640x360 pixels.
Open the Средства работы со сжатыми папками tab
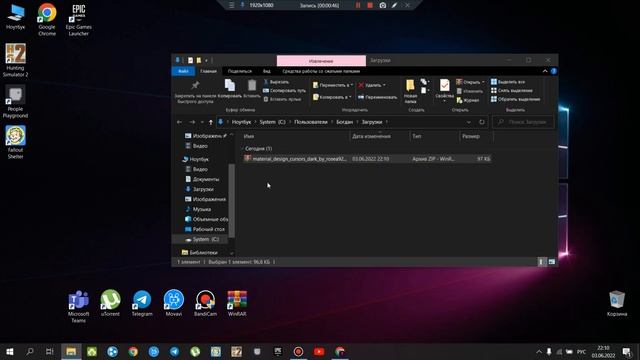coord(321,71)
